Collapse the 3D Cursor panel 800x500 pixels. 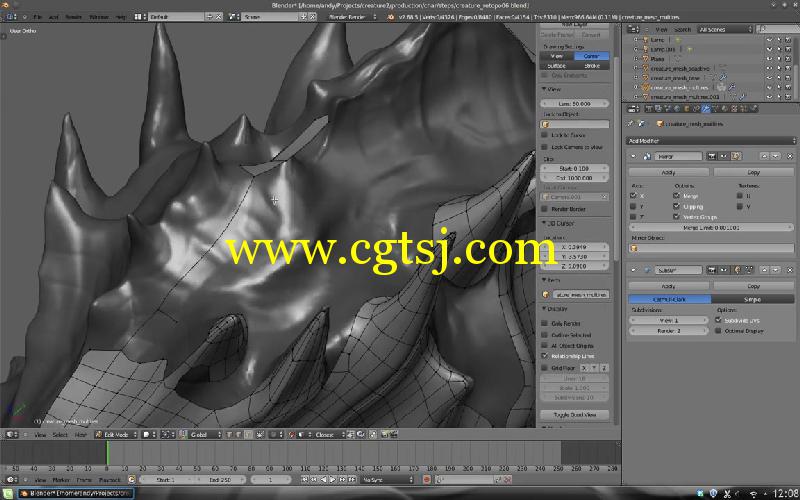coord(544,223)
